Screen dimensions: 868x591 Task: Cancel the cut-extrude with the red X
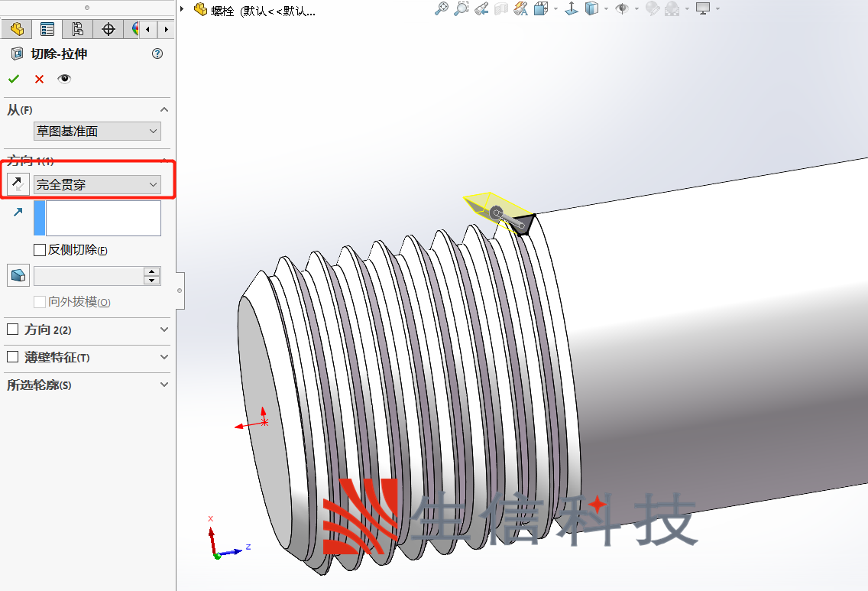pos(39,79)
